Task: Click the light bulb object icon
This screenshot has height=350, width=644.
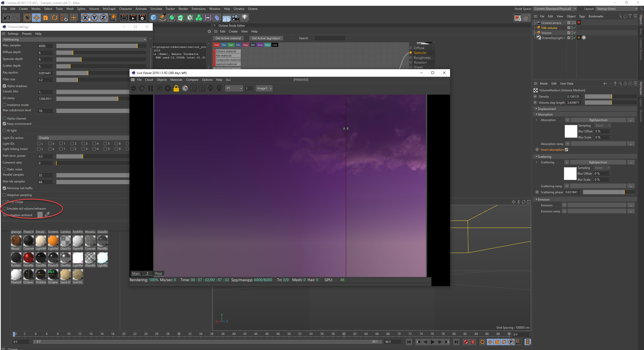Action: tap(245, 18)
